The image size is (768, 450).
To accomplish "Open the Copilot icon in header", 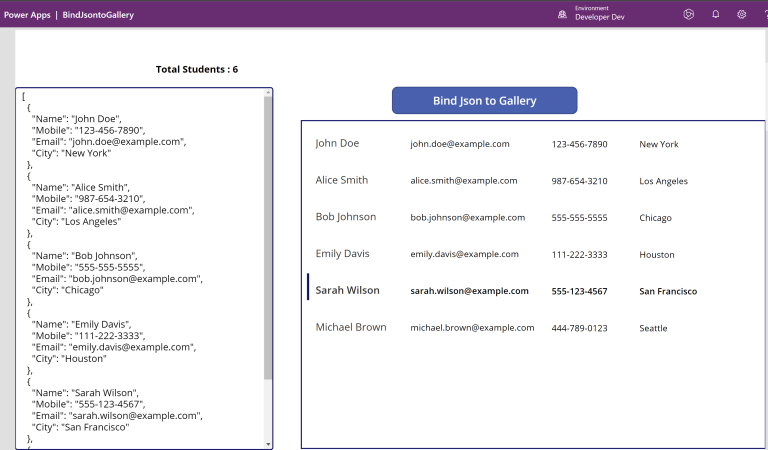I will [x=688, y=15].
